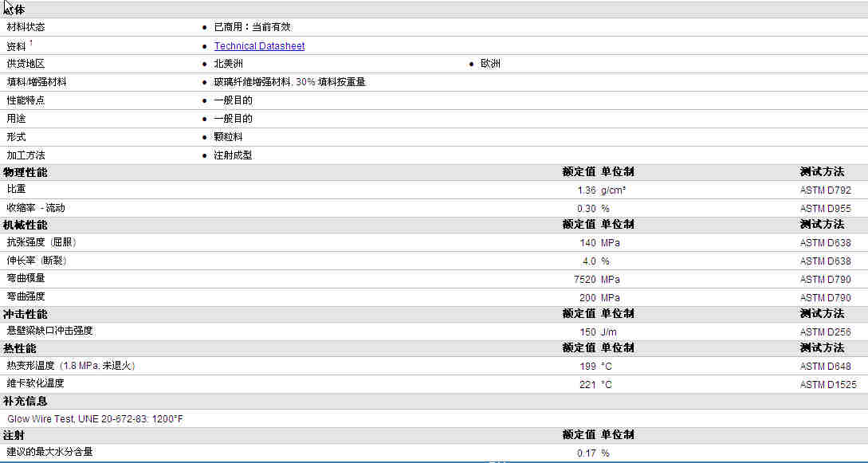Click the 比重 property name
Image resolution: width=868 pixels, height=463 pixels.
tap(16, 189)
